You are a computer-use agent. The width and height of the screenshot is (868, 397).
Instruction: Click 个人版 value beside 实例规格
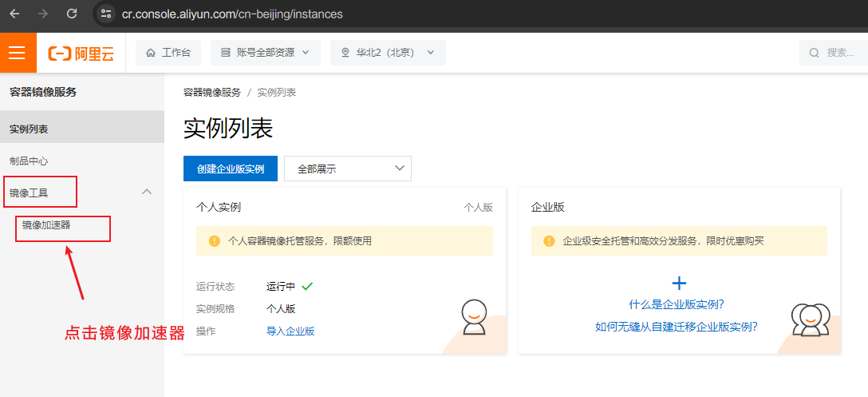point(281,309)
